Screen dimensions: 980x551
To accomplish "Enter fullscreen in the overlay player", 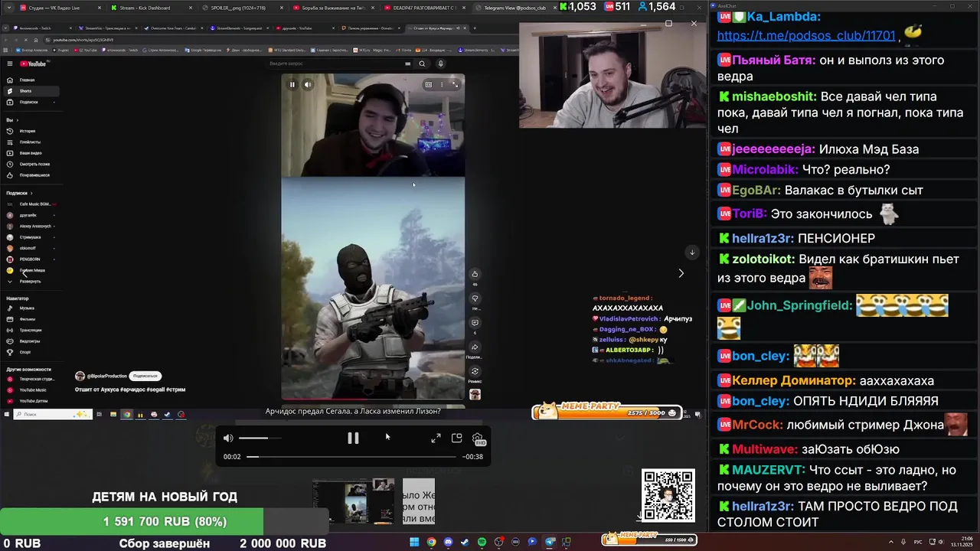I will 436,438.
